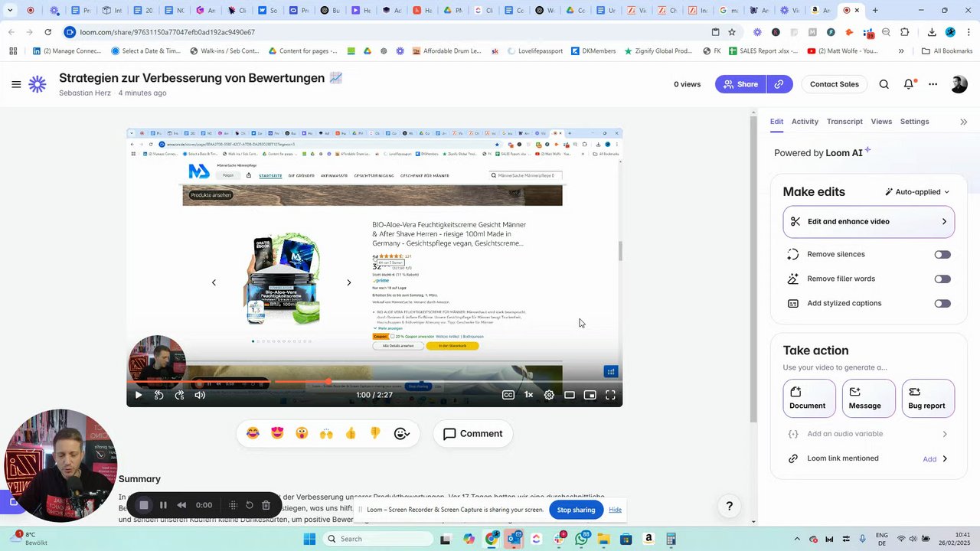This screenshot has width=980, height=551.
Task: Open the Auto-applied dropdown
Action: click(917, 192)
